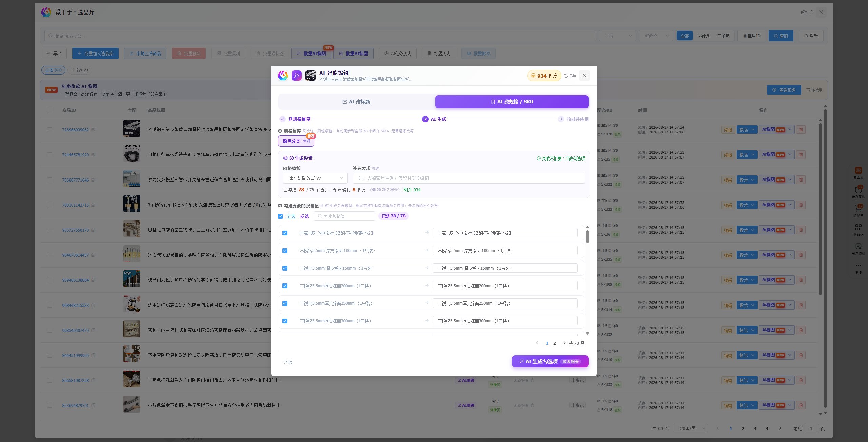The image size is (868, 442).
Task: Delete product 726966939062 via trash icon
Action: point(801,129)
